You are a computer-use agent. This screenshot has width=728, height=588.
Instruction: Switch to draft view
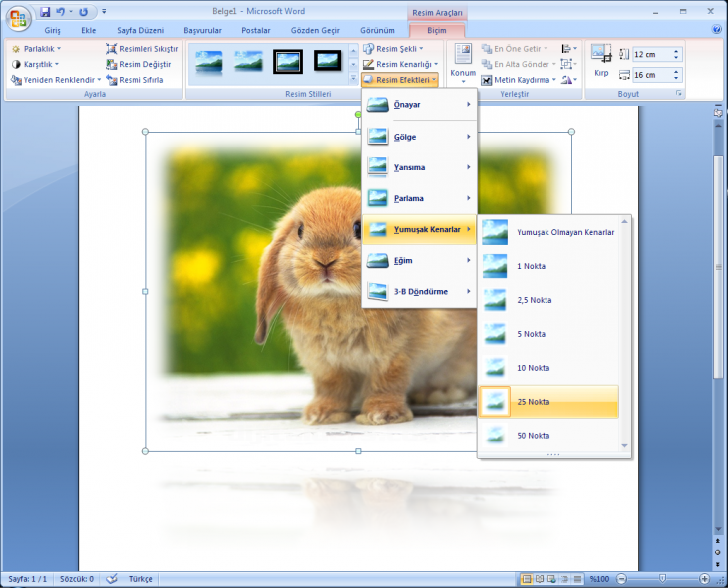(577, 579)
